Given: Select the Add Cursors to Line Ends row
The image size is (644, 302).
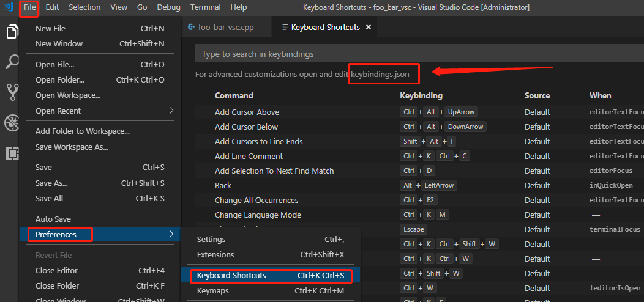Looking at the screenshot, I should 419,142.
